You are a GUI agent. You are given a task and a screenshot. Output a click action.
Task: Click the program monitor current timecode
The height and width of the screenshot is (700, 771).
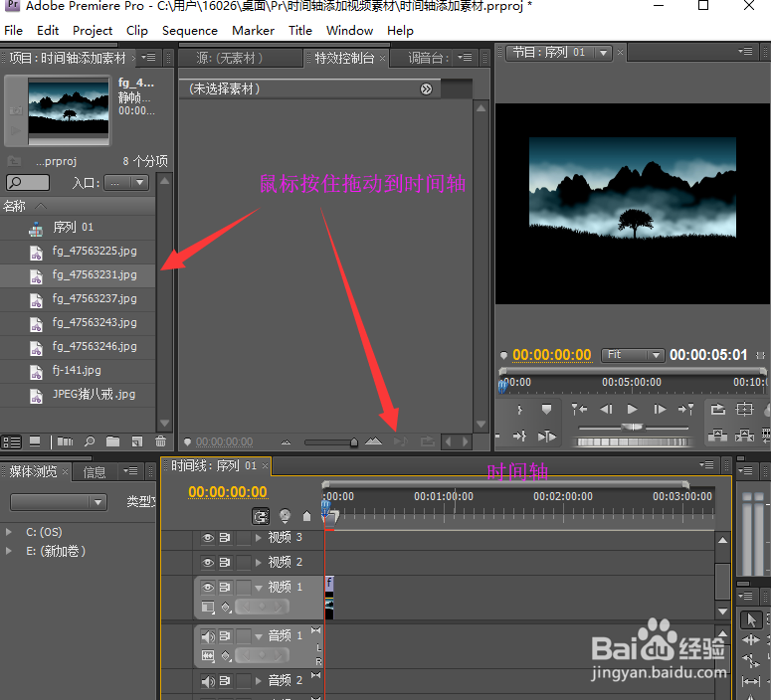click(552, 355)
